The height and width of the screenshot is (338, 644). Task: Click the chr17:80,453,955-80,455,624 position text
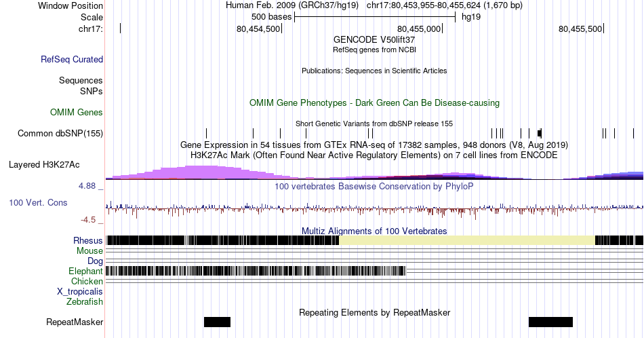click(x=445, y=5)
